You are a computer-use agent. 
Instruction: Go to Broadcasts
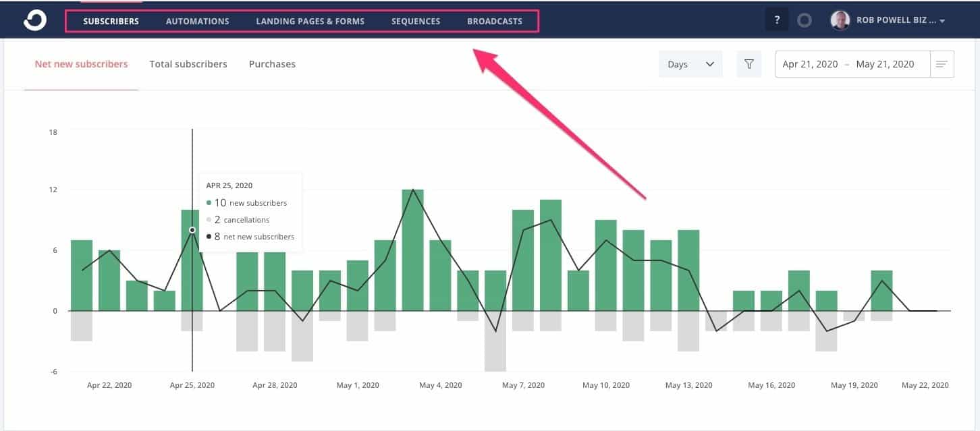495,21
